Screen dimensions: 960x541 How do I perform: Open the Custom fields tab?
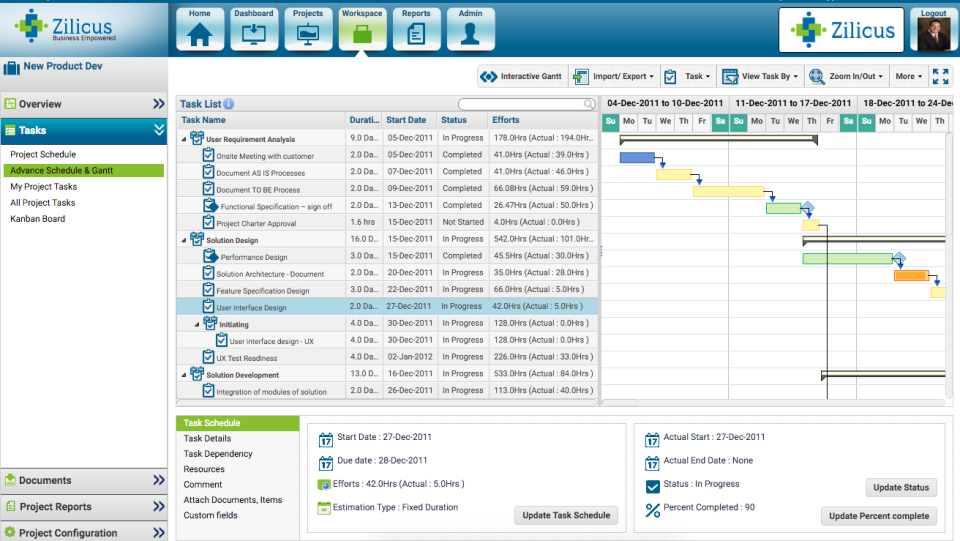pyautogui.click(x=210, y=515)
